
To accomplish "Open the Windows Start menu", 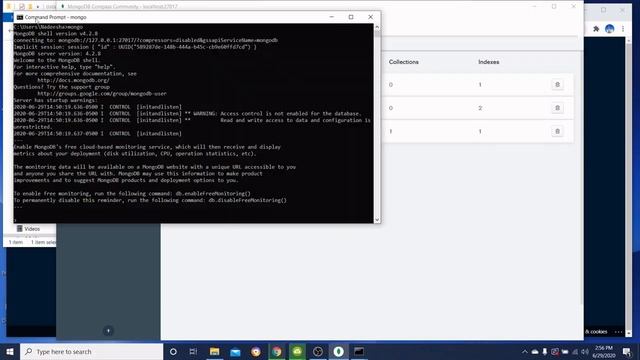I will tap(10, 351).
